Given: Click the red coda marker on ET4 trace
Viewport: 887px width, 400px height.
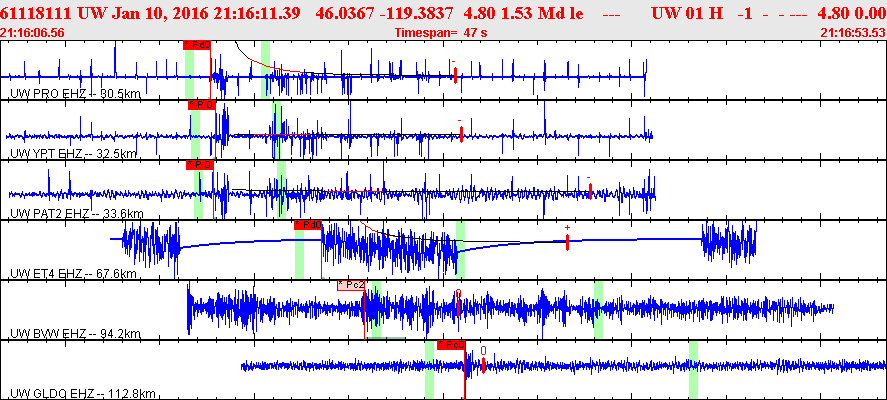Looking at the screenshot, I should (x=567, y=243).
